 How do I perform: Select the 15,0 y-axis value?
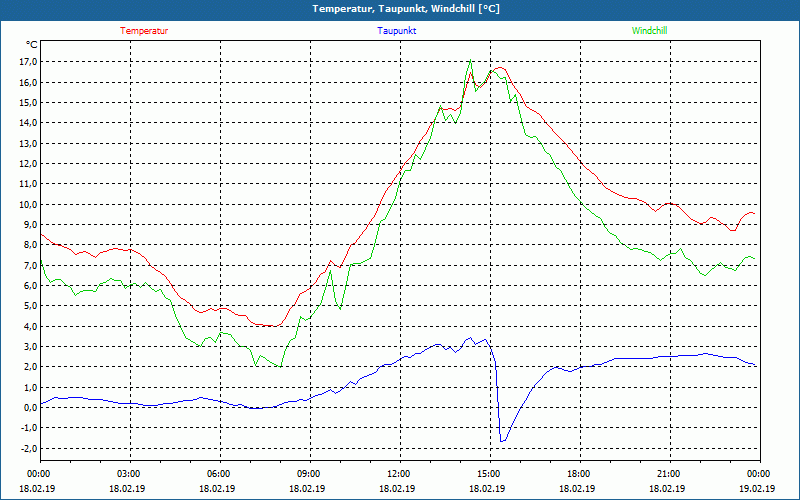point(28,103)
